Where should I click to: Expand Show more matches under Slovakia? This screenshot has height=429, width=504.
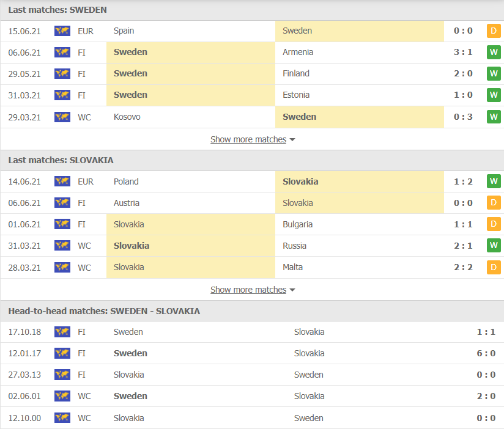point(248,290)
